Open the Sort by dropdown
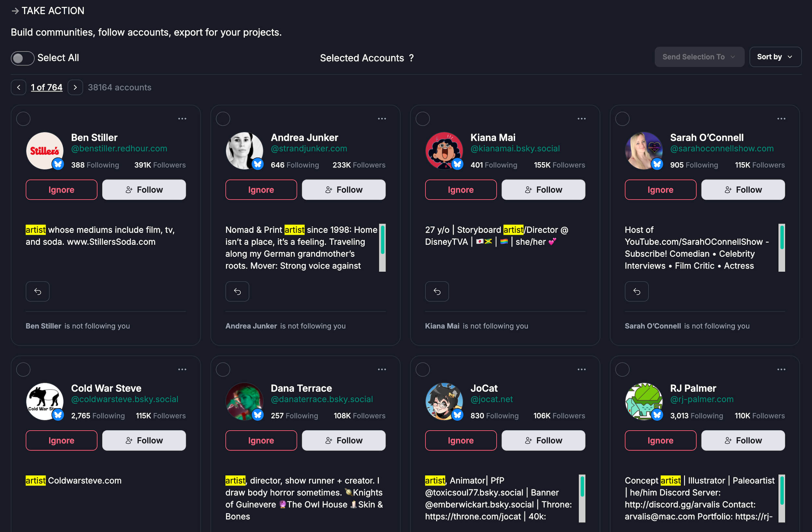The height and width of the screenshot is (532, 812). pyautogui.click(x=775, y=57)
